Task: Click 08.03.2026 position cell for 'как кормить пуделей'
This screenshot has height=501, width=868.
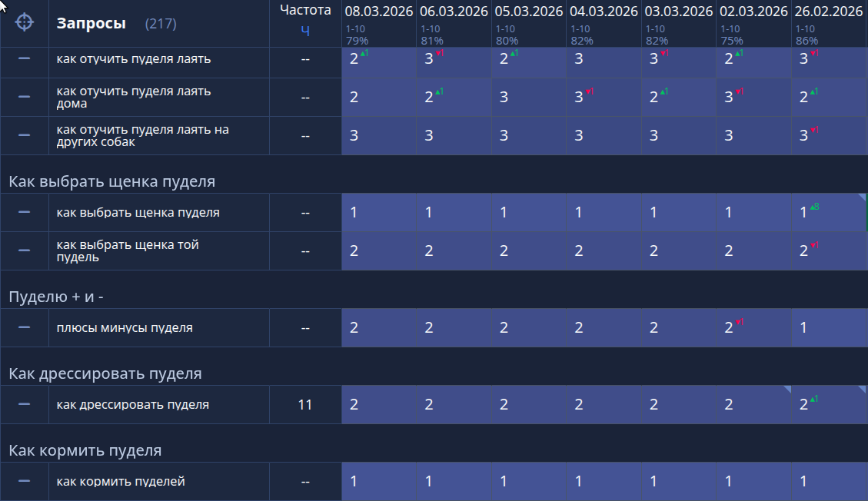Action: (378, 481)
